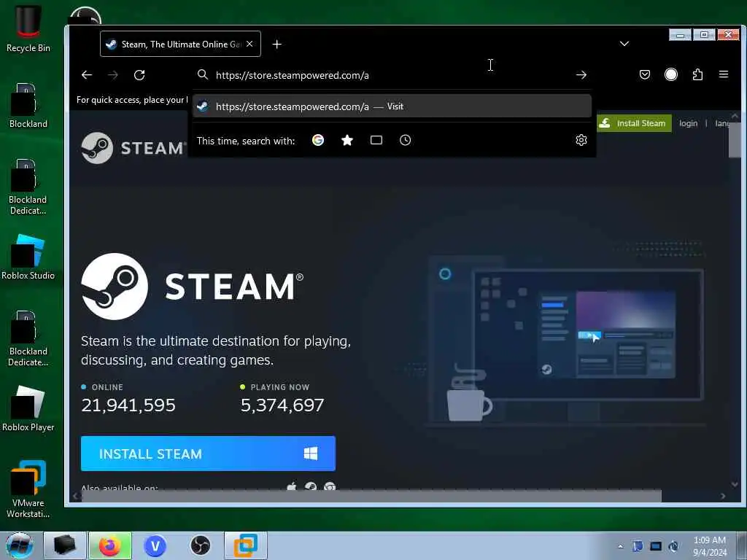
Task: Click OBS Studio in the taskbar
Action: tap(200, 545)
